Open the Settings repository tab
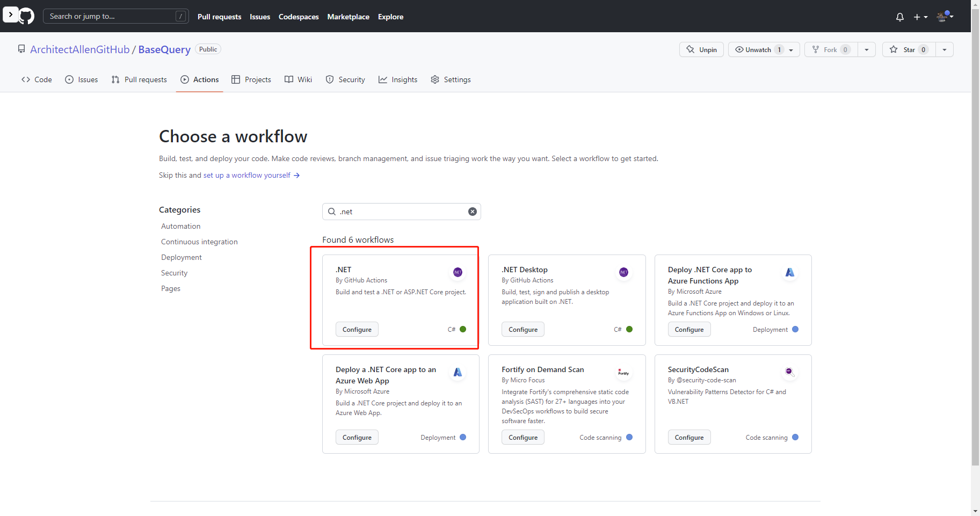Viewport: 980px width, 516px height. point(451,79)
